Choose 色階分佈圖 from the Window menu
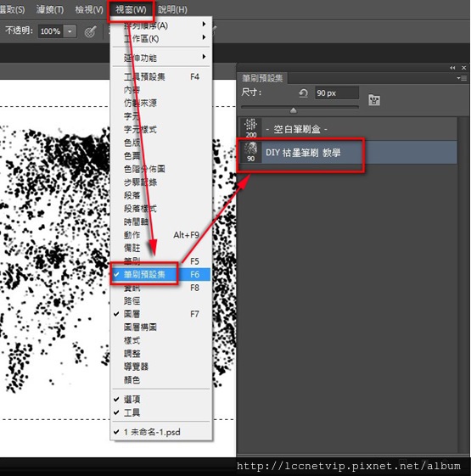The image size is (471, 476). (x=161, y=169)
